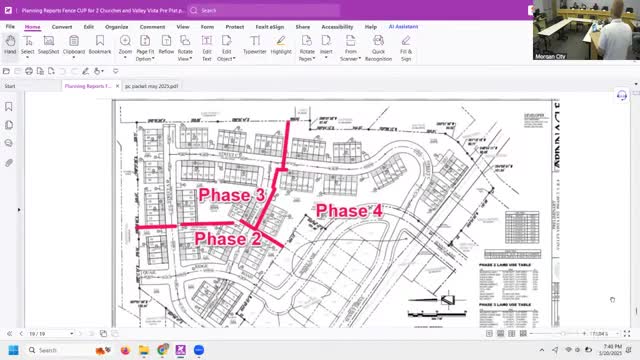Click the Print icon in quick toolbar
The height and width of the screenshot is (360, 640).
(29, 71)
